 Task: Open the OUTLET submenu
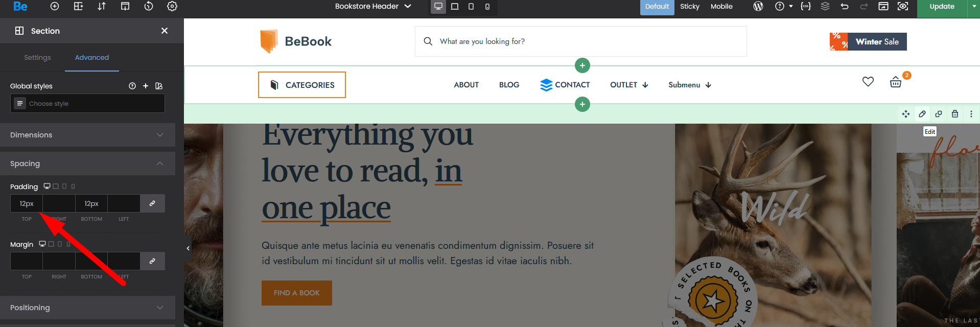coord(629,85)
